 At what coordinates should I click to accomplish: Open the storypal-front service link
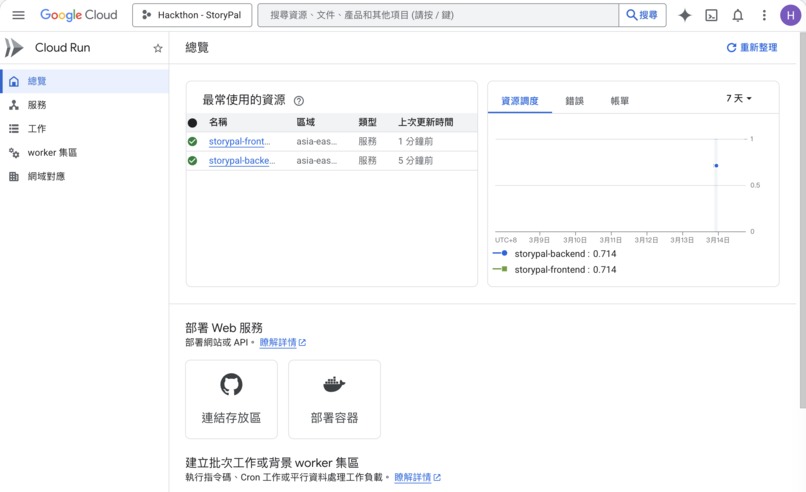click(239, 141)
